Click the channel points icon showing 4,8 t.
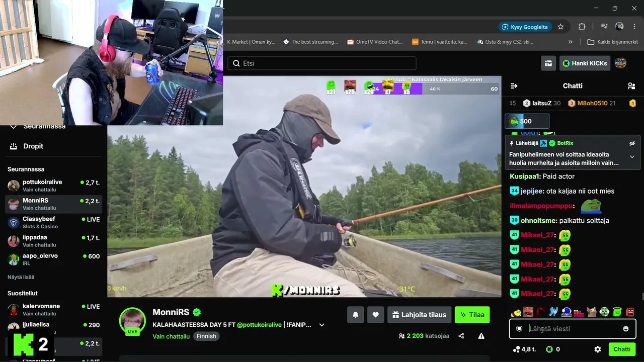This screenshot has height=362, width=644. click(x=516, y=349)
